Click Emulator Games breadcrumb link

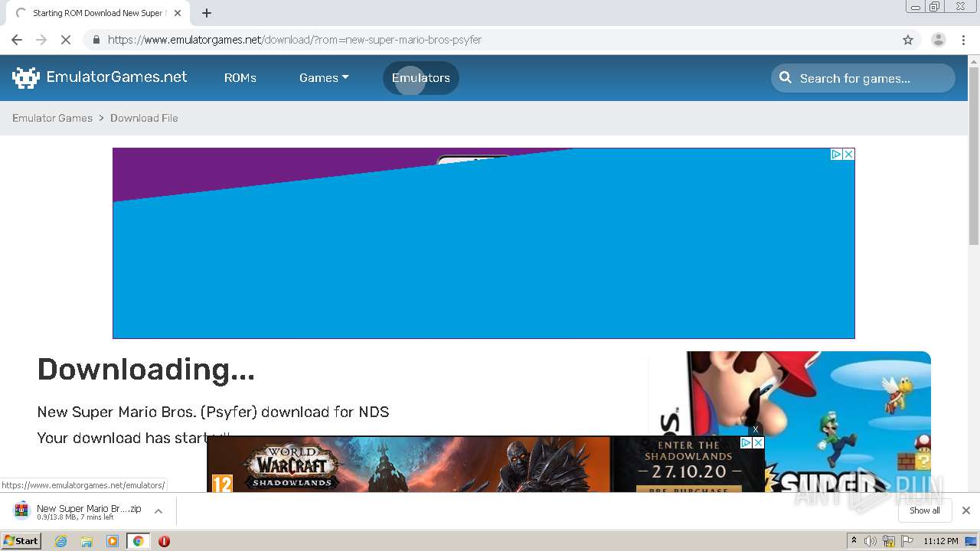52,118
